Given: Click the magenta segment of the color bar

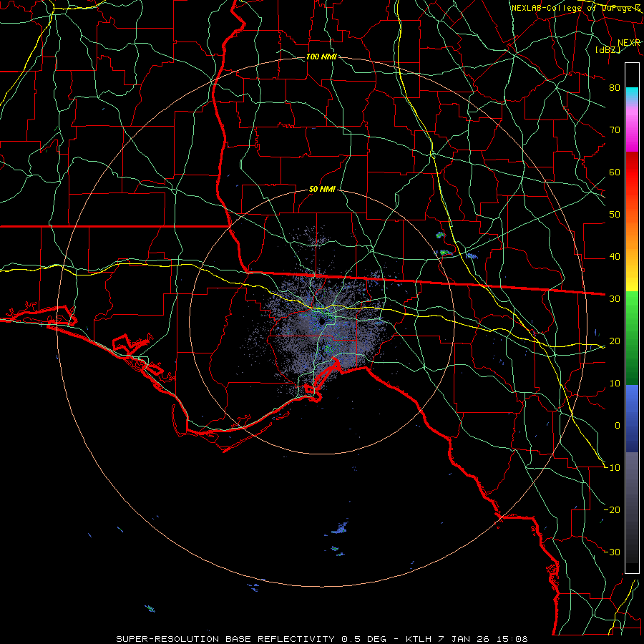Looking at the screenshot, I should tap(632, 132).
